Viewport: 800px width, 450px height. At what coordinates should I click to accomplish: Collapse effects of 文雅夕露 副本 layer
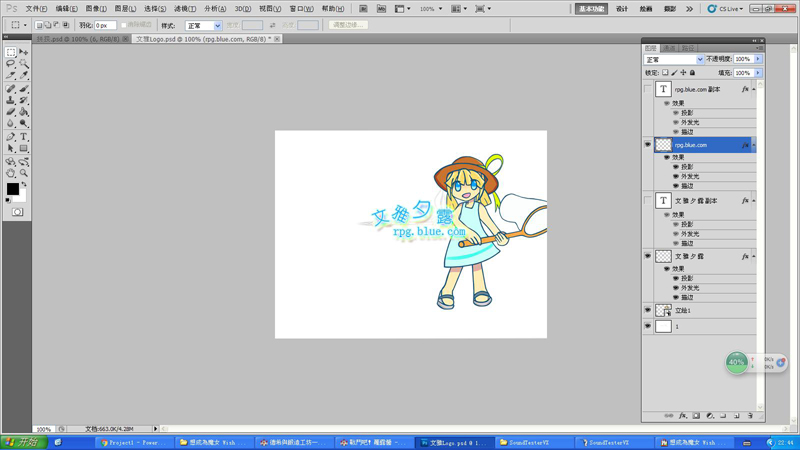[754, 201]
